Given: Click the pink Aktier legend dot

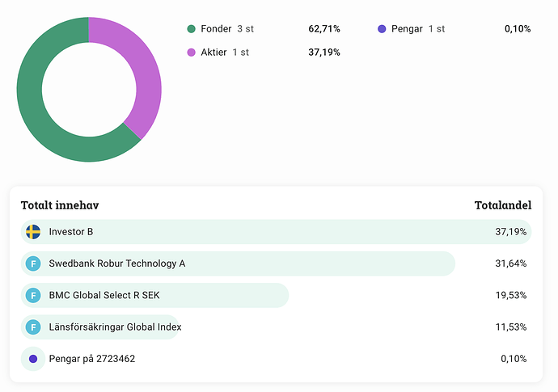Looking at the screenshot, I should (191, 53).
